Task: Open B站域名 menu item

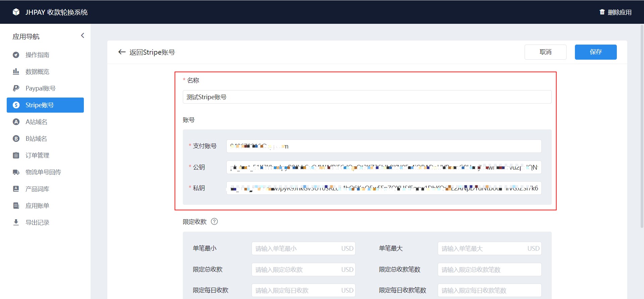Action: [x=45, y=138]
